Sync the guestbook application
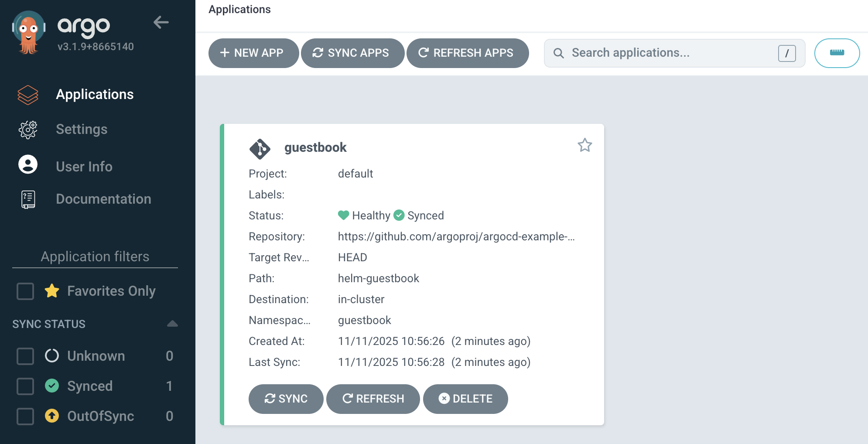 click(x=286, y=399)
